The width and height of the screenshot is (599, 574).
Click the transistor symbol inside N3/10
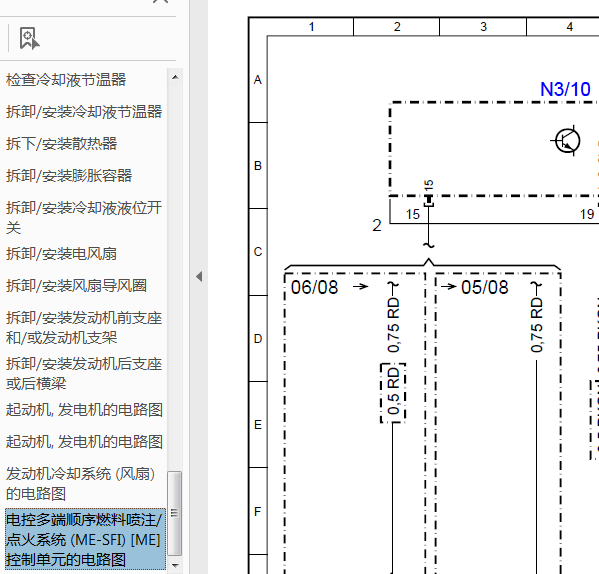click(x=567, y=141)
